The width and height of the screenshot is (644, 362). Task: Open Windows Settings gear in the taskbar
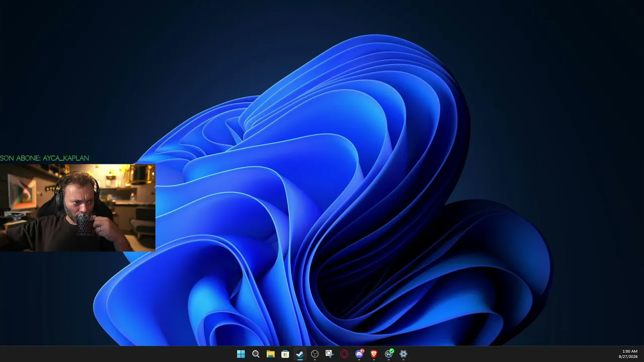click(x=404, y=354)
